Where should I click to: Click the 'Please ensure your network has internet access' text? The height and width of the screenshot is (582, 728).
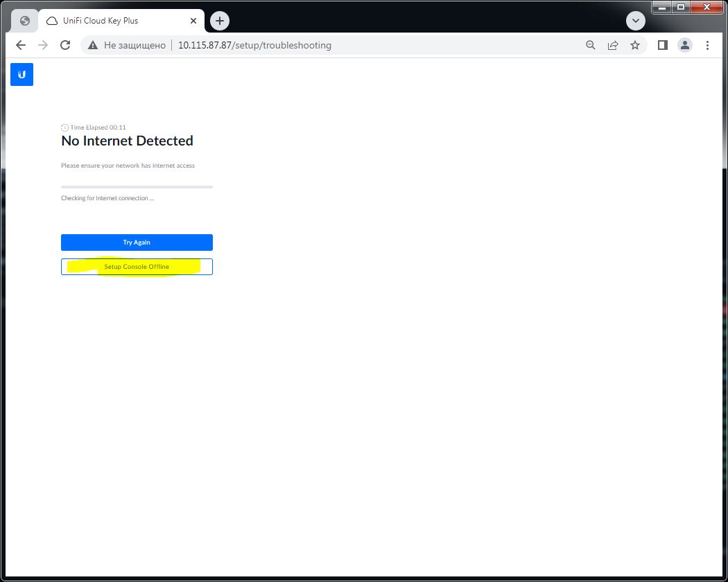point(128,166)
